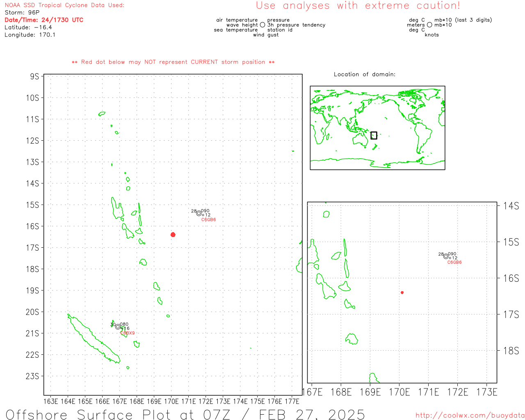
Task: Click NOAA SSD Tropical Cyclone Data Used heading
Action: pos(64,5)
